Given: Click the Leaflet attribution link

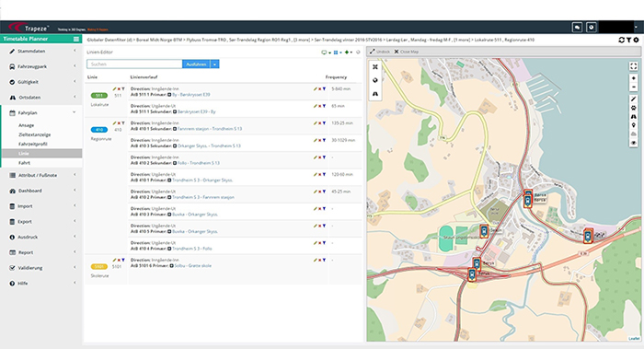Looking at the screenshot, I should point(634,338).
